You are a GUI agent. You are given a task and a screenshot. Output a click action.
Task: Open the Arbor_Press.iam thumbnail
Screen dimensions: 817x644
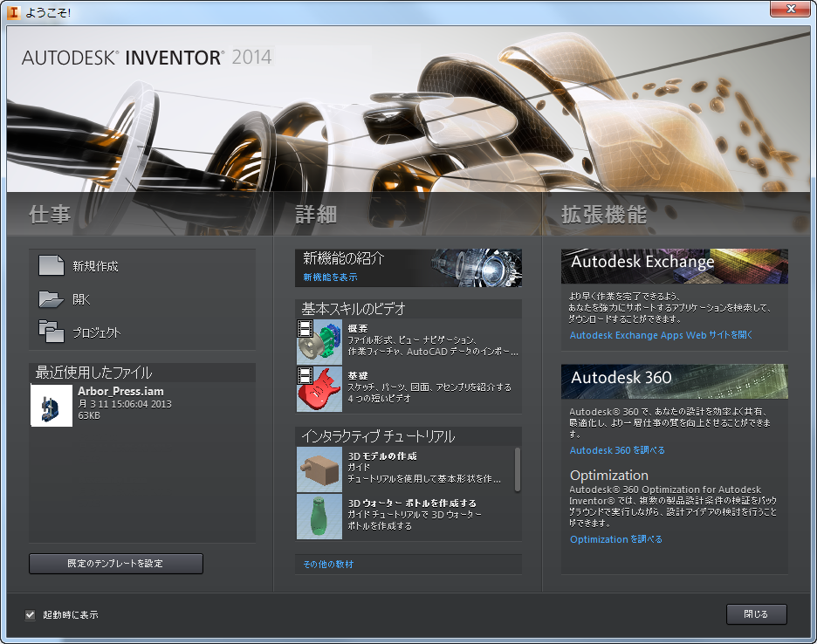click(x=51, y=406)
